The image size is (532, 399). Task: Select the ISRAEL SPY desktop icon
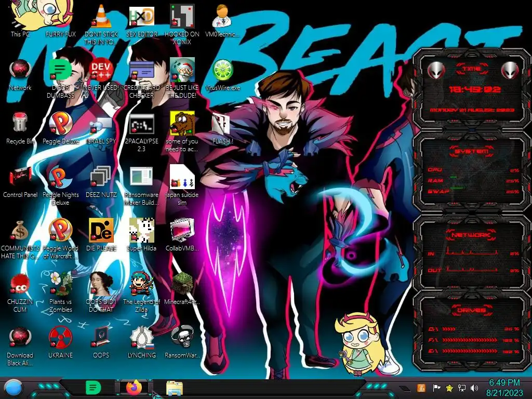101,124
